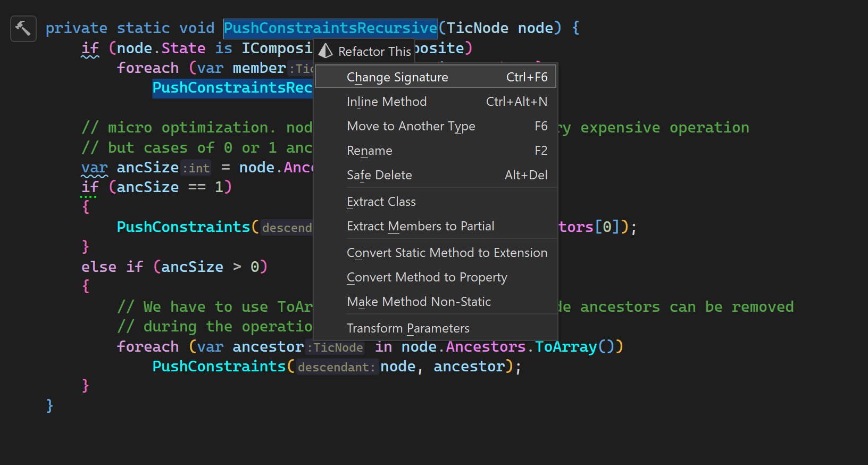Select Move to Another Type
This screenshot has height=465, width=868.
click(436, 126)
